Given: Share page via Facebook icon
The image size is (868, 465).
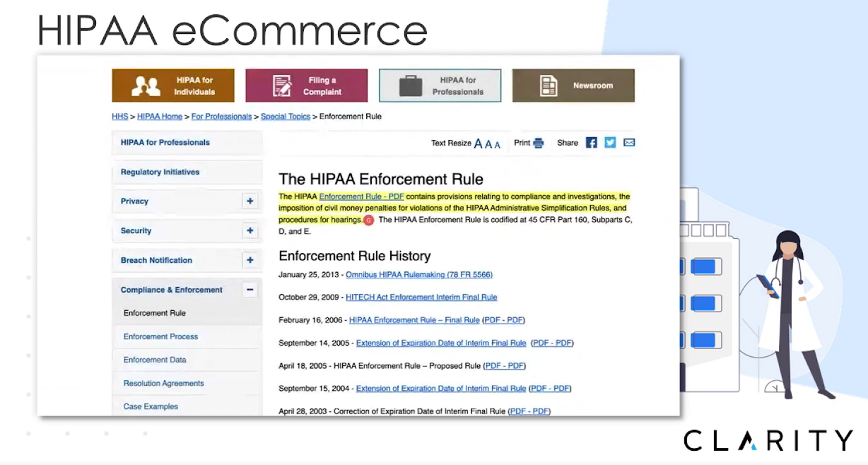Looking at the screenshot, I should point(592,143).
